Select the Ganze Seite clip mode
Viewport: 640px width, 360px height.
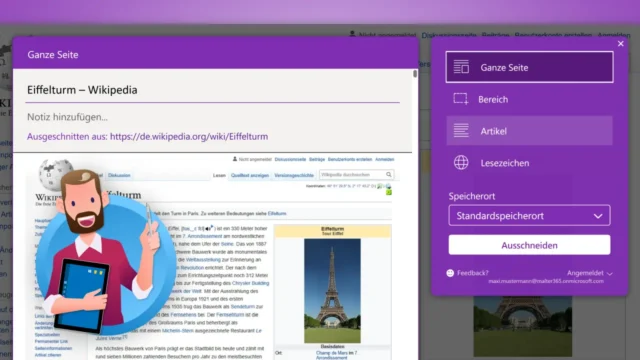[529, 67]
